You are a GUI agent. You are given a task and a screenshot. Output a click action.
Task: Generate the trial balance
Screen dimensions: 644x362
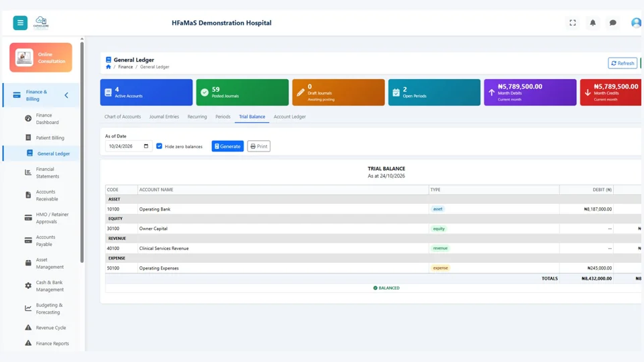227,146
